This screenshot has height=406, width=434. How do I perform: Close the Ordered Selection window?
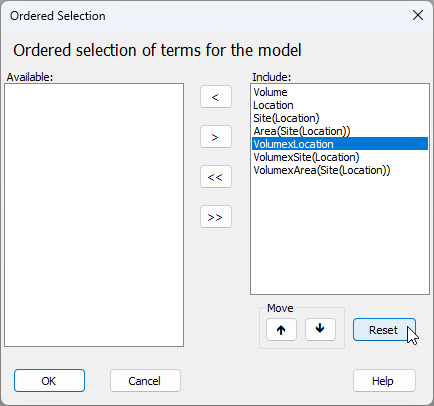click(418, 15)
